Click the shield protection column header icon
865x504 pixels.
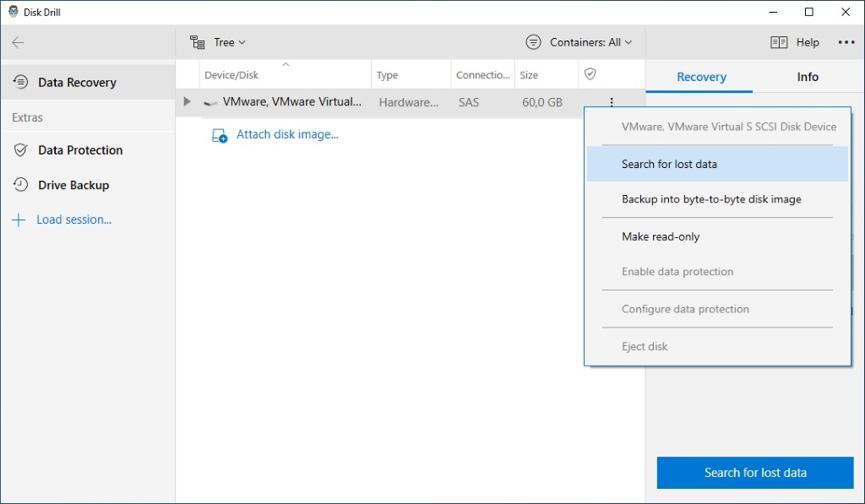point(590,74)
